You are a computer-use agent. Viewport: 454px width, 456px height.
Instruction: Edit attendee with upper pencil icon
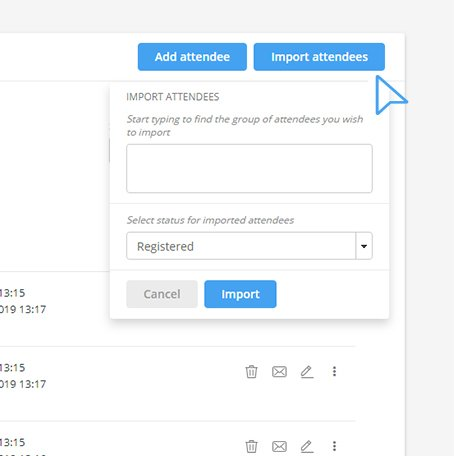[x=307, y=371]
